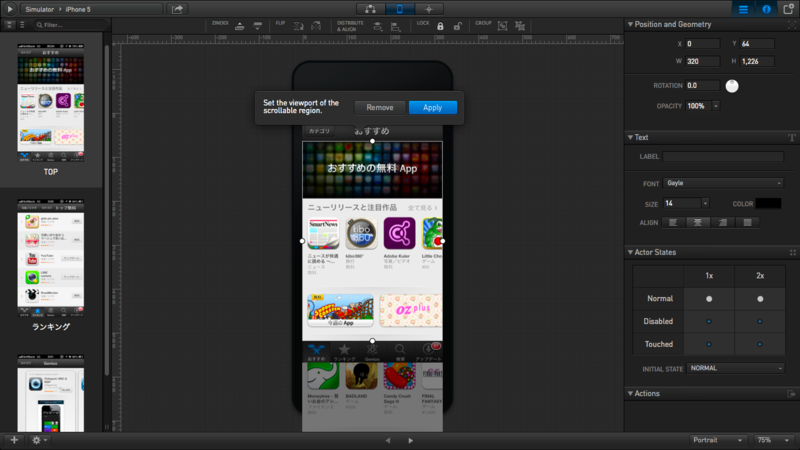Start the simulator with the play button
This screenshot has width=800, height=450.
pos(10,9)
